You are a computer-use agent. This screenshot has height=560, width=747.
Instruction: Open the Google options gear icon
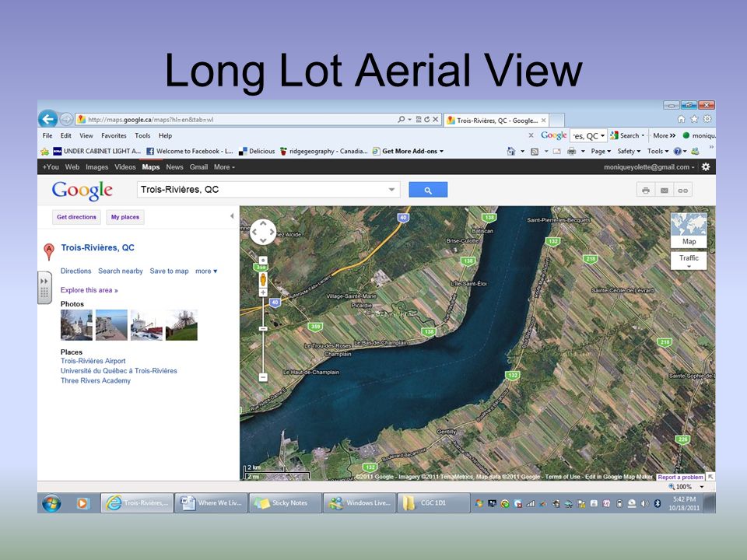(x=706, y=166)
